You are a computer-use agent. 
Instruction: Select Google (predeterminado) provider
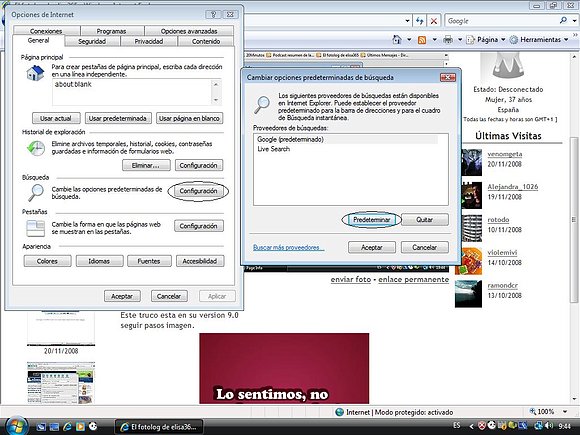[347, 139]
